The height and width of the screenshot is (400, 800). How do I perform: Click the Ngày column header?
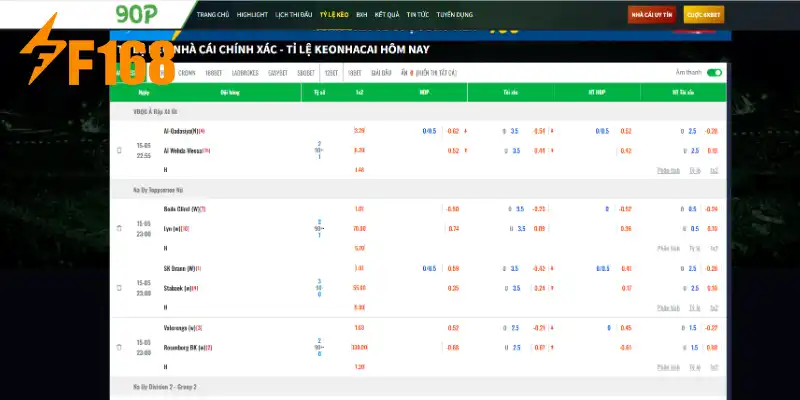(143, 92)
